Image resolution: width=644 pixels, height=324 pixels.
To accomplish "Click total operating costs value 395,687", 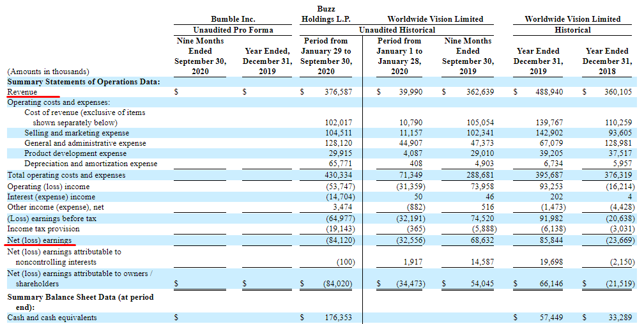I will click(x=549, y=175).
